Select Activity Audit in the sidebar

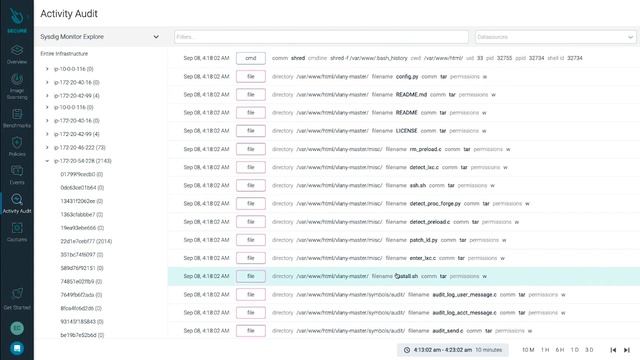(17, 204)
